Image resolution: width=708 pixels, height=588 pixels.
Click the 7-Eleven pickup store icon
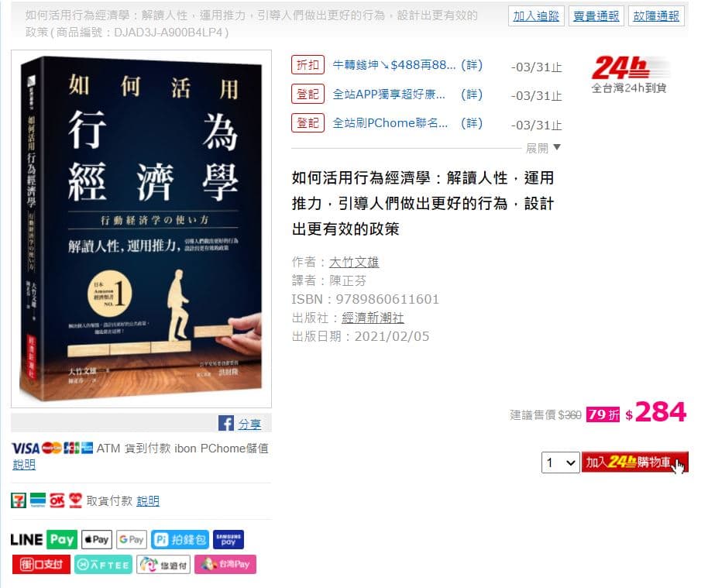pyautogui.click(x=19, y=500)
